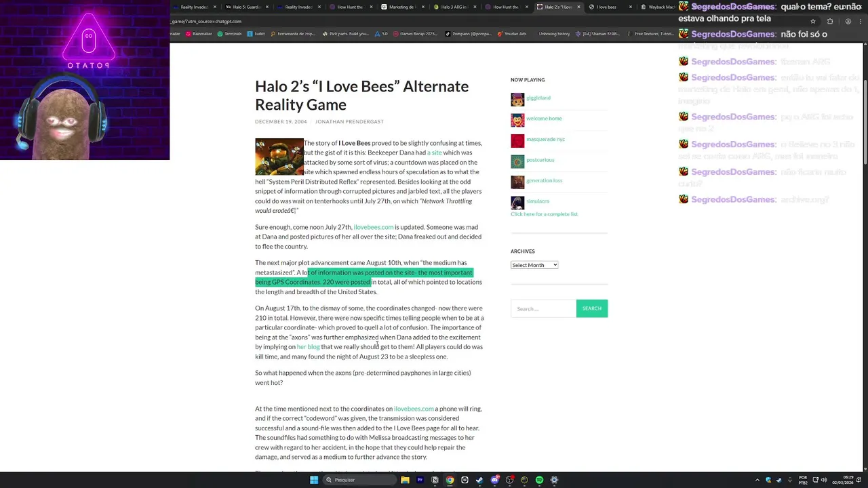Open author link Jonathan Prendergast

pyautogui.click(x=349, y=122)
